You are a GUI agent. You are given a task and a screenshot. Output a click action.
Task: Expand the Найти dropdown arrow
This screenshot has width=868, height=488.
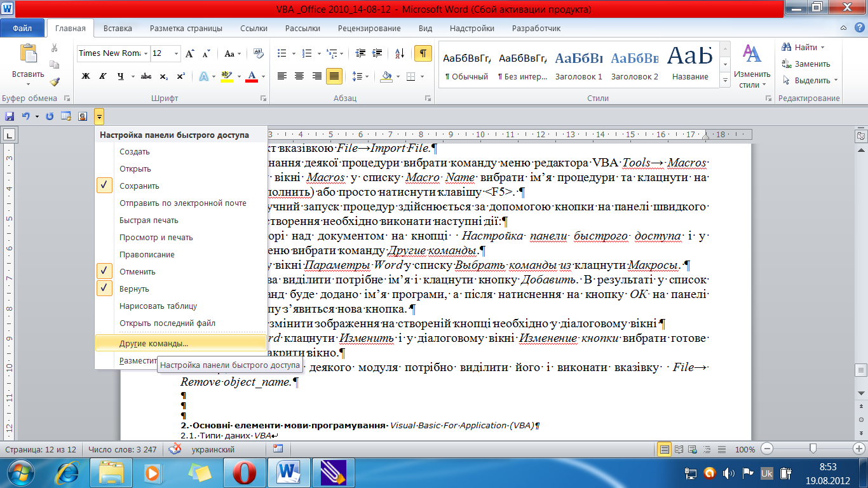[x=822, y=48]
